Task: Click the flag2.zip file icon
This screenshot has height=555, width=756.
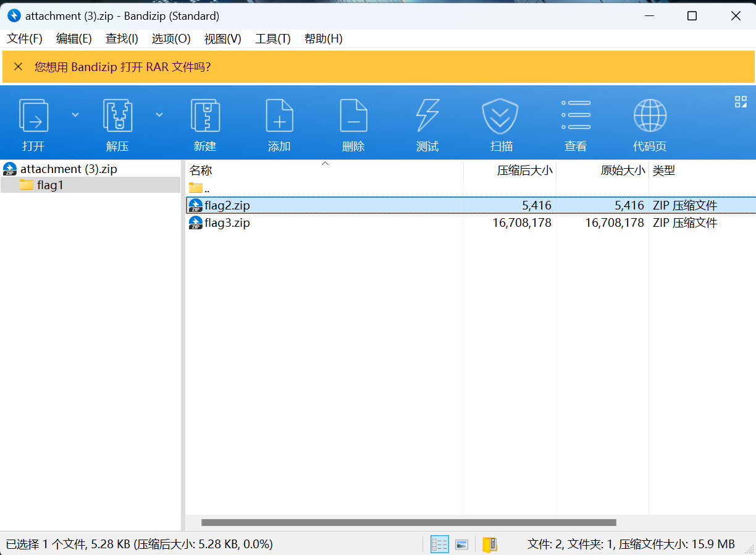Action: tap(195, 205)
